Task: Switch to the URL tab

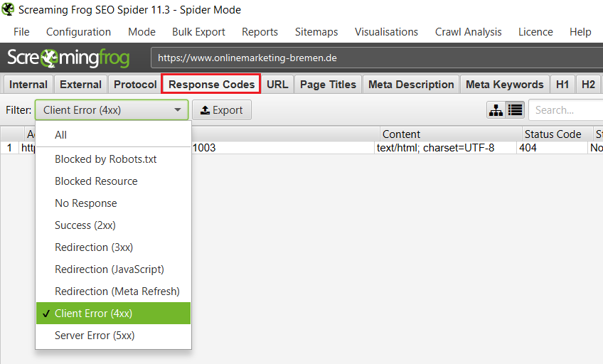Action: coord(277,84)
